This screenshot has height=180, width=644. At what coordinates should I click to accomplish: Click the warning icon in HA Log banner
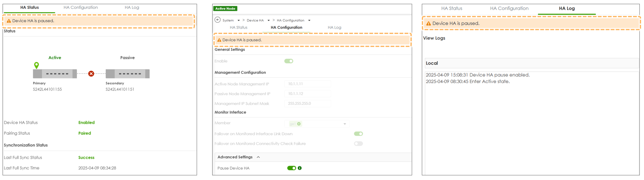point(428,23)
